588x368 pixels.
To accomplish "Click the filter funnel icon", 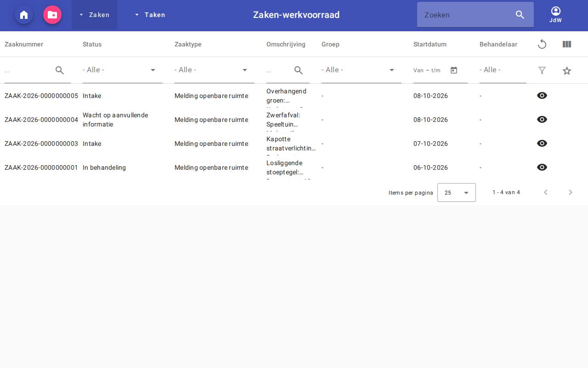I will pos(542,70).
